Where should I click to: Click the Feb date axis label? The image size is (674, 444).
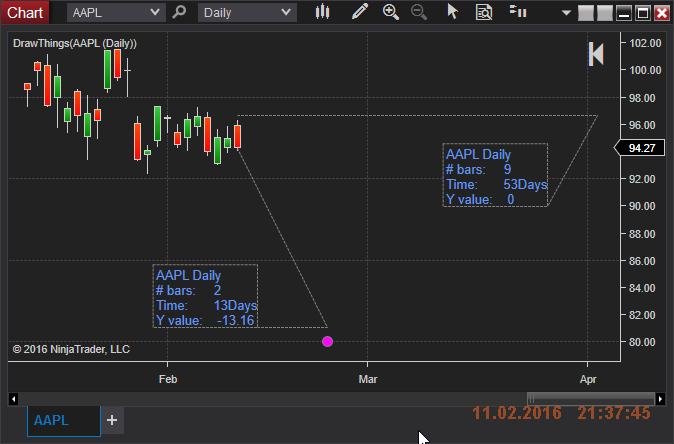coord(168,379)
